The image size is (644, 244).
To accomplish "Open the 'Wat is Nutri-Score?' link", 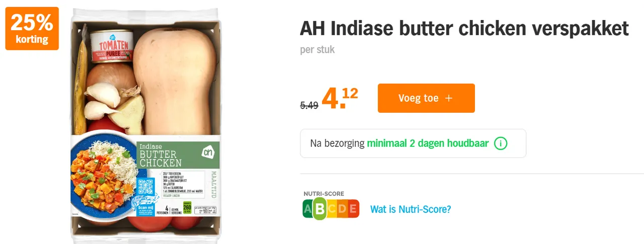I will pos(411,209).
